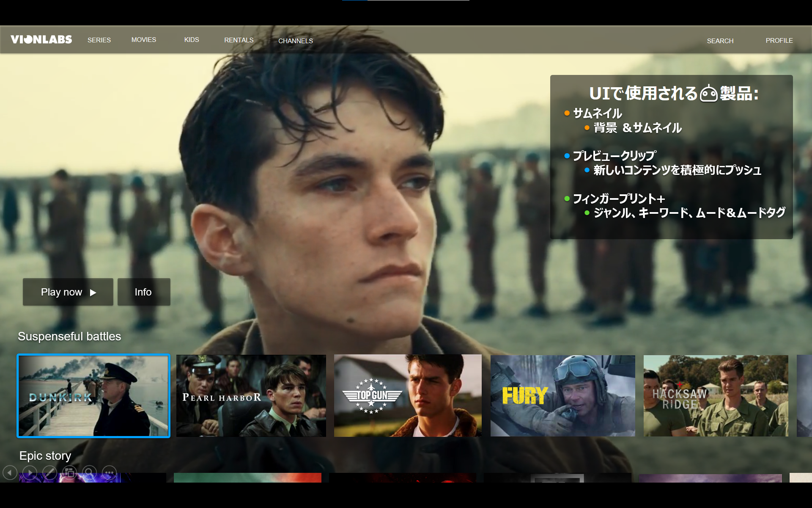
Task: Click the UIで使用される製品 panel title
Action: 674,94
